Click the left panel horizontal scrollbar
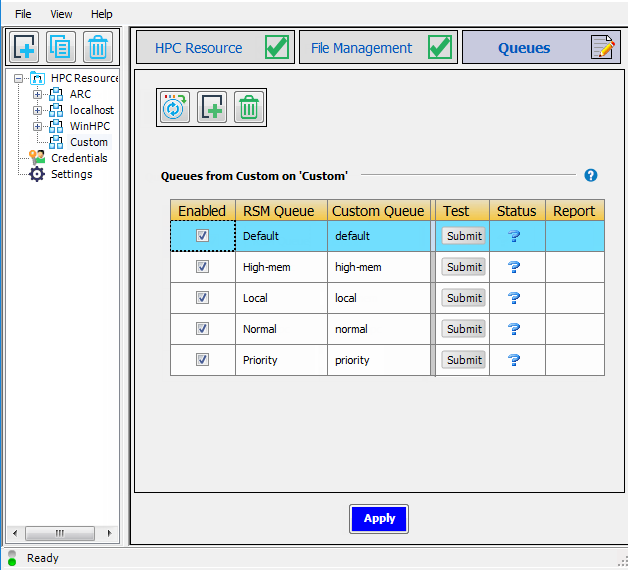Viewport: 628px width, 570px height. tap(62, 533)
